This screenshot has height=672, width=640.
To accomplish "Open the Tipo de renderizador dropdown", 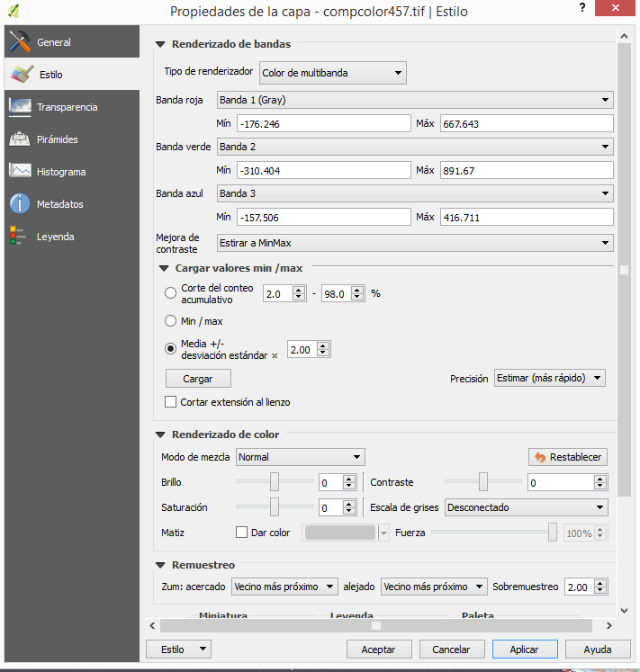I will pyautogui.click(x=333, y=73).
